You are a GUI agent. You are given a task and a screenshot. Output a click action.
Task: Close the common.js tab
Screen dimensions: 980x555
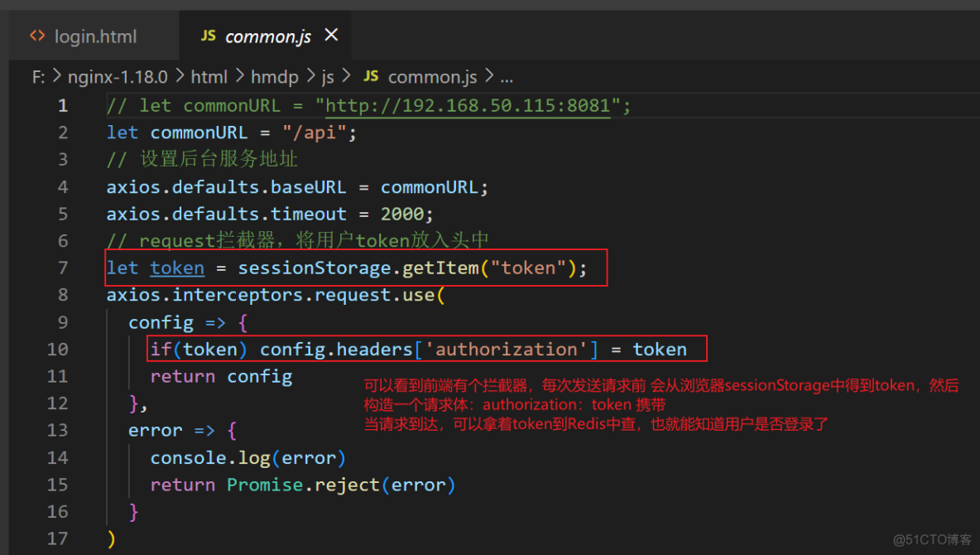(331, 35)
